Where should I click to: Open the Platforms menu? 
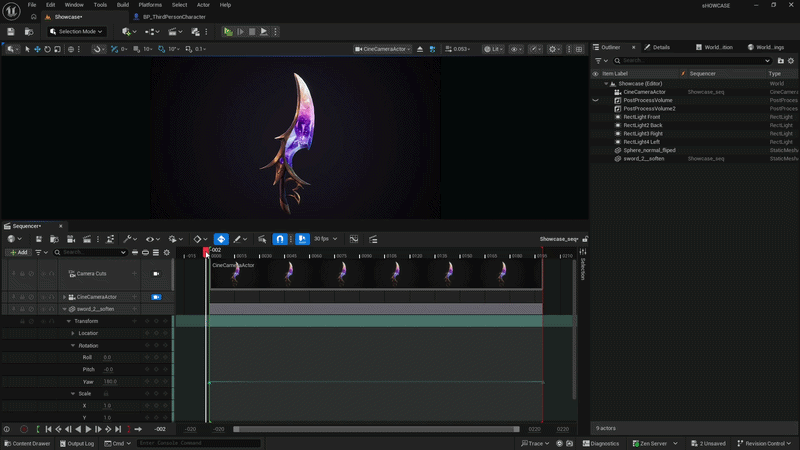pos(150,5)
